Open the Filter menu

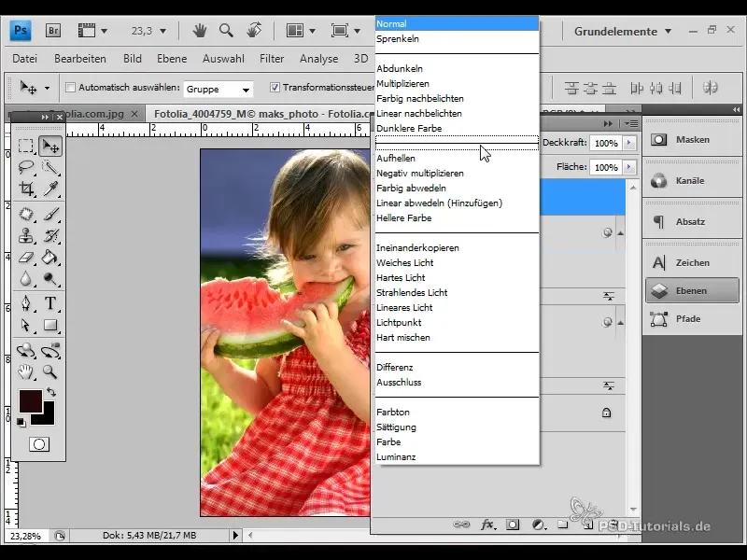pos(272,59)
